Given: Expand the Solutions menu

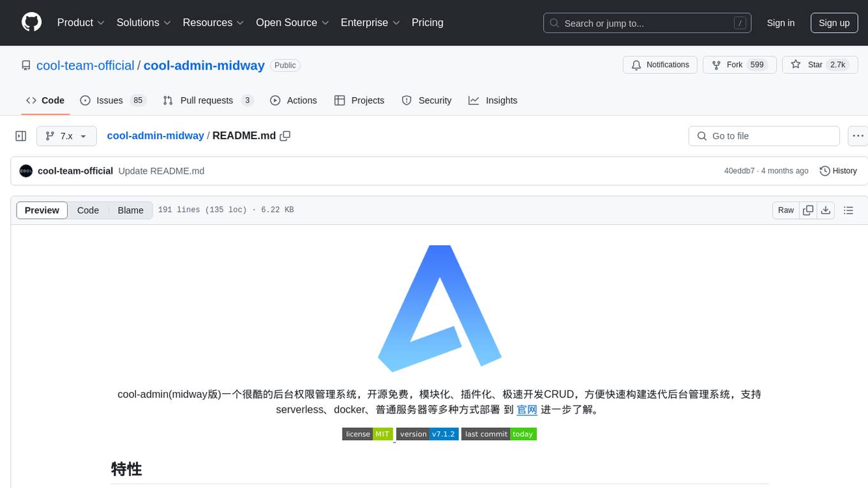Looking at the screenshot, I should (144, 22).
